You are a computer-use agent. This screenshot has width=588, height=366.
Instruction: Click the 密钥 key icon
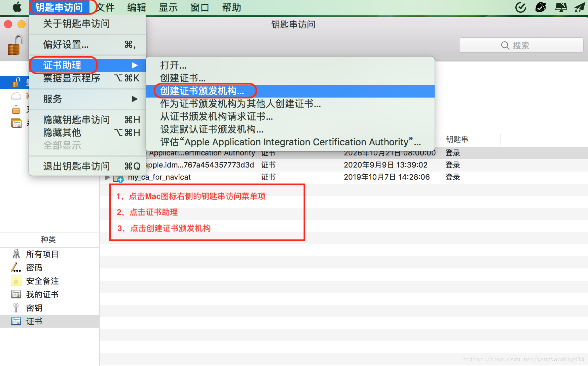[x=16, y=307]
